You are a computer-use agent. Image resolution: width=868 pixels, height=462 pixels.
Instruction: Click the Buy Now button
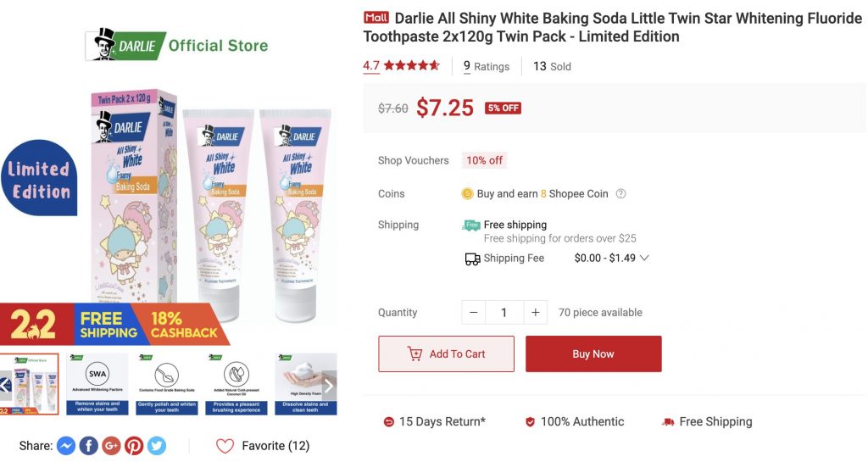(593, 354)
